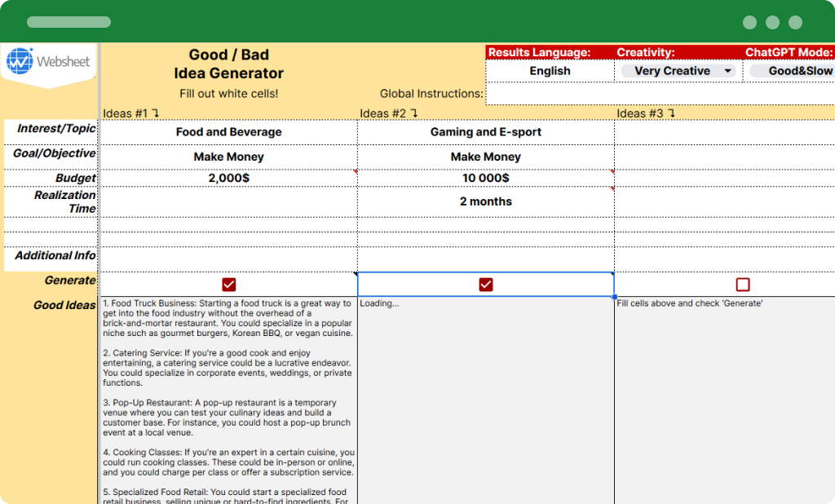Click the Websheet logo icon
The height and width of the screenshot is (504, 835).
point(20,61)
